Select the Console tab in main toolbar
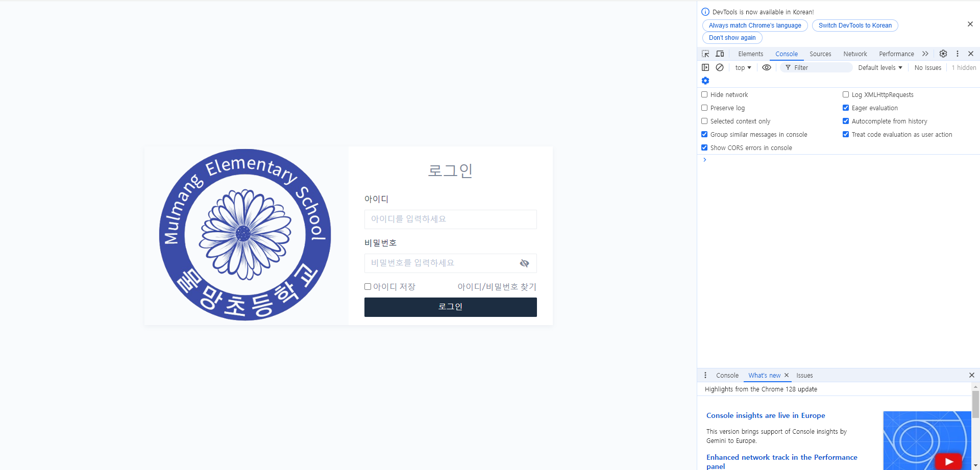This screenshot has width=980, height=470. point(787,54)
